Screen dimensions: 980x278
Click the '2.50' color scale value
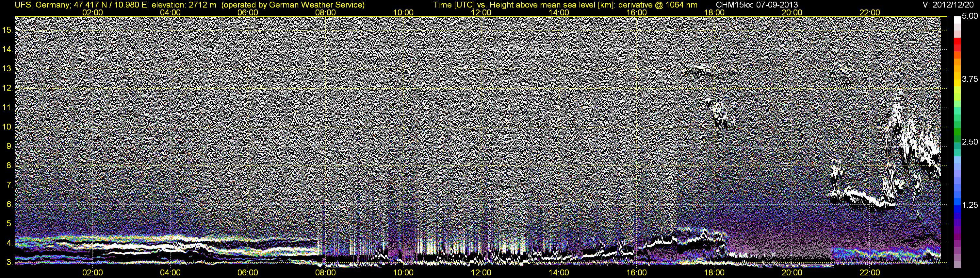pyautogui.click(x=970, y=142)
